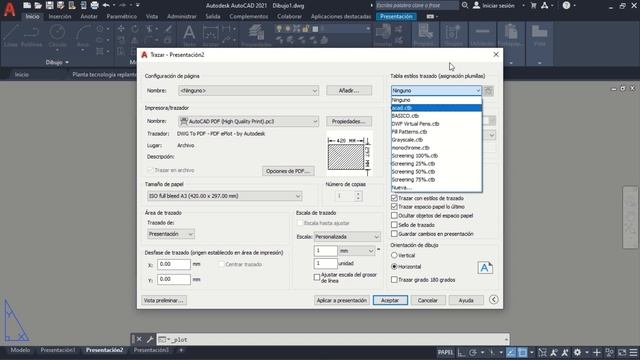Click the status bar customization hamburger icon

[633, 352]
